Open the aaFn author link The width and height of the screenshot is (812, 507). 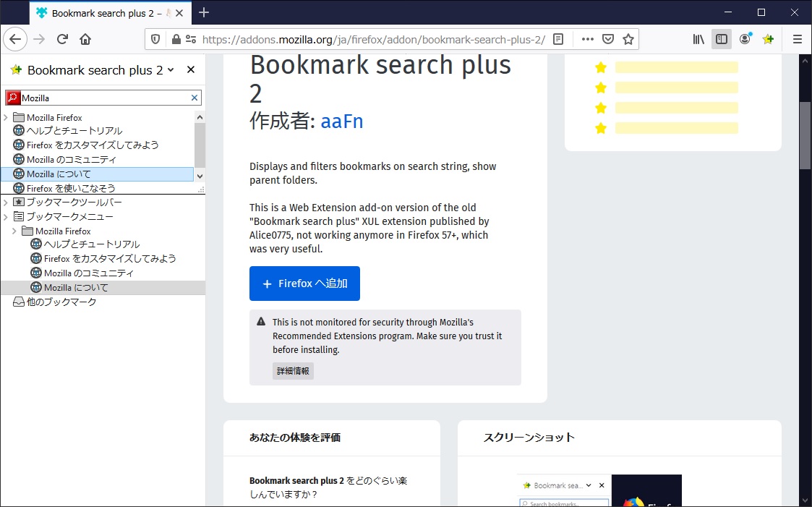pos(341,121)
